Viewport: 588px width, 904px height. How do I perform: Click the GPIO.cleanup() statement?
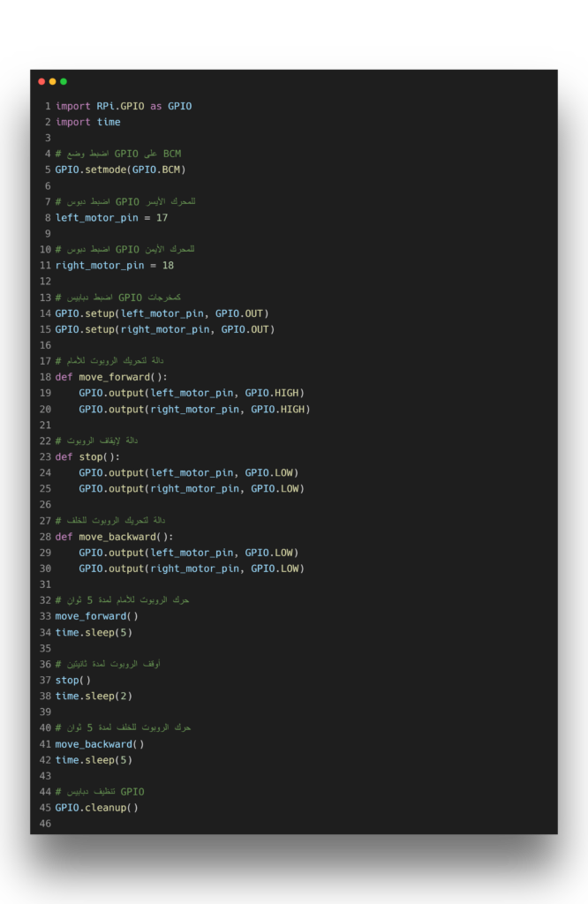96,808
